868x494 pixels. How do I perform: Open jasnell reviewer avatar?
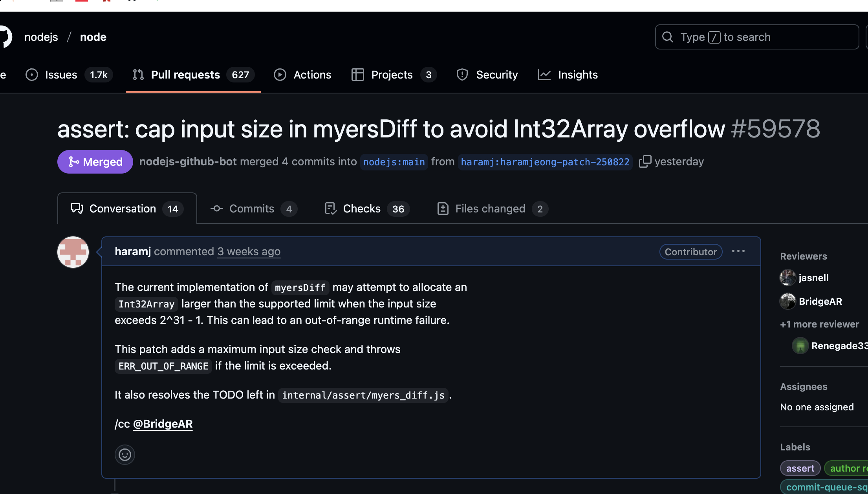pos(787,278)
